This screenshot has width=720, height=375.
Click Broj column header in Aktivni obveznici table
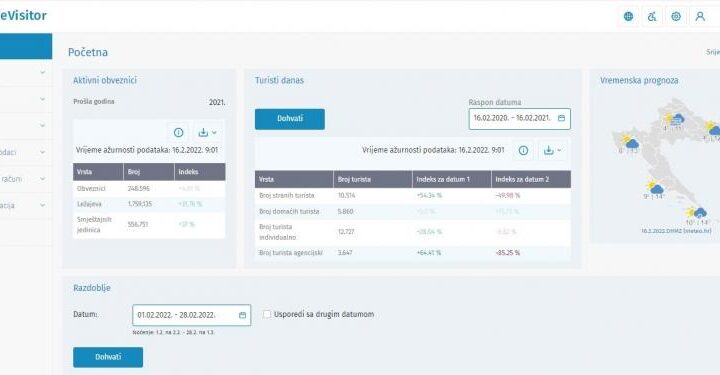pos(149,172)
